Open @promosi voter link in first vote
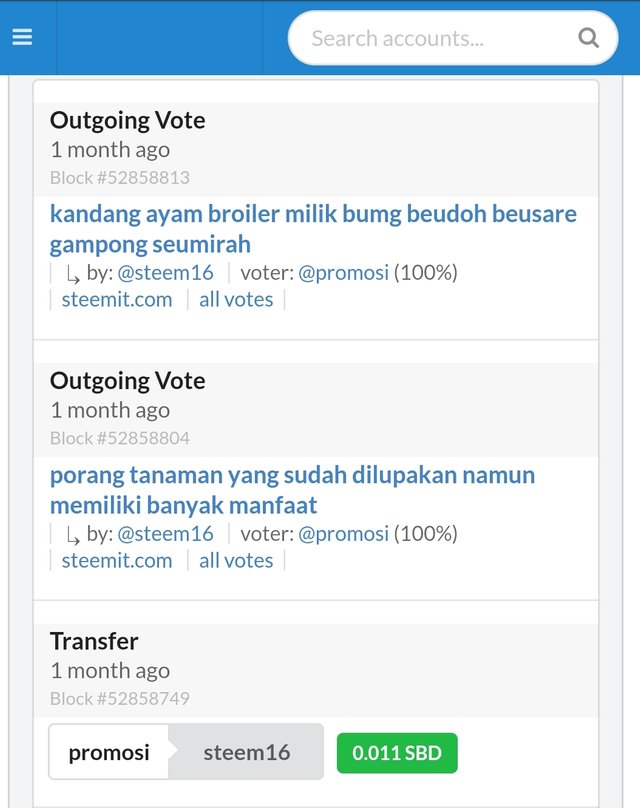The height and width of the screenshot is (808, 640). tap(343, 273)
